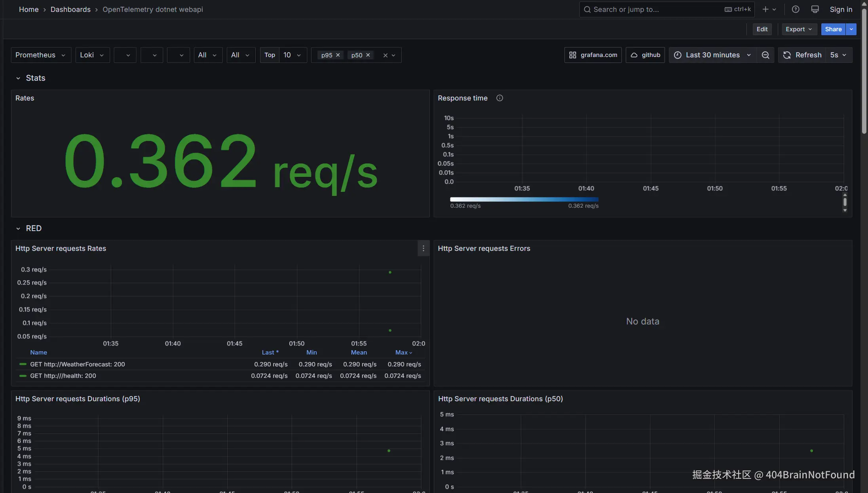Click the plus new item icon

(765, 9)
